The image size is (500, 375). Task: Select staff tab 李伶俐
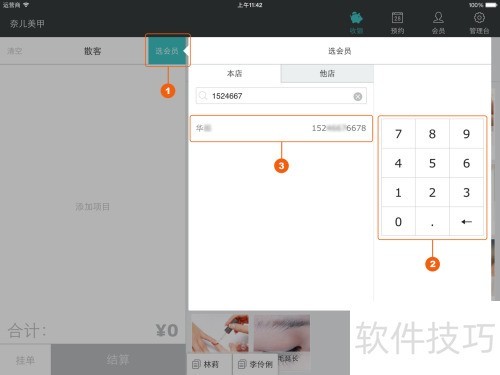click(x=255, y=364)
